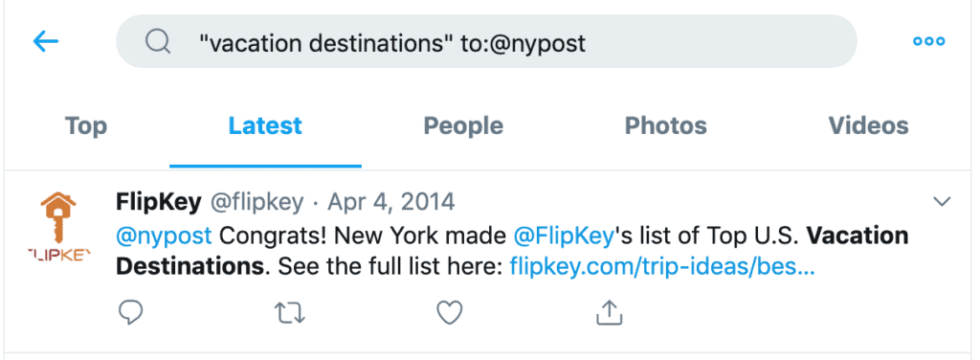Screen dimensions: 980x360
Task: Click the search field with the vacation destinations query
Action: pos(486,42)
